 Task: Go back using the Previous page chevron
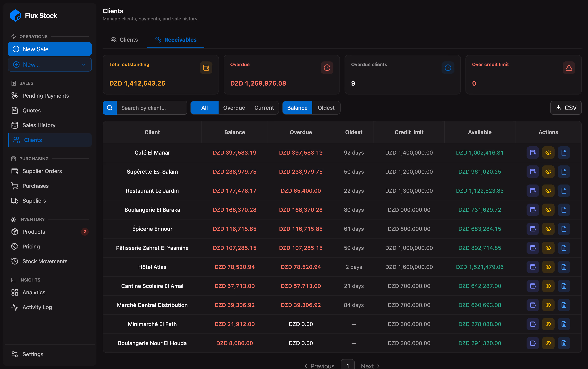click(306, 366)
